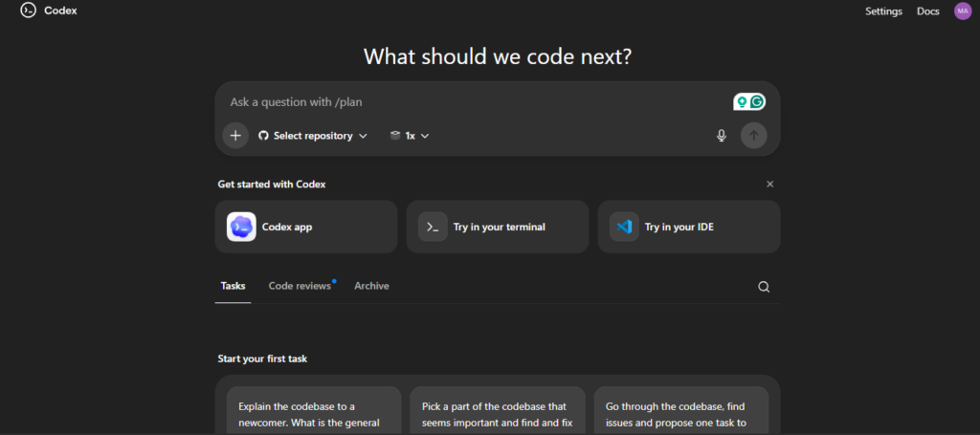Search tasks using the magnifier icon
Screen dimensions: 980x435
coord(764,287)
